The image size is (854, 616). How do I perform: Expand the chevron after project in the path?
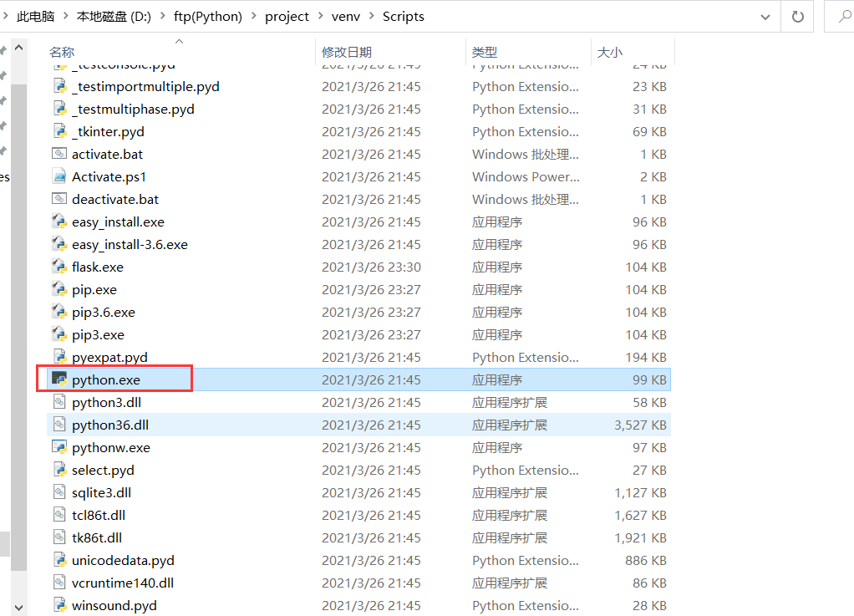(320, 17)
